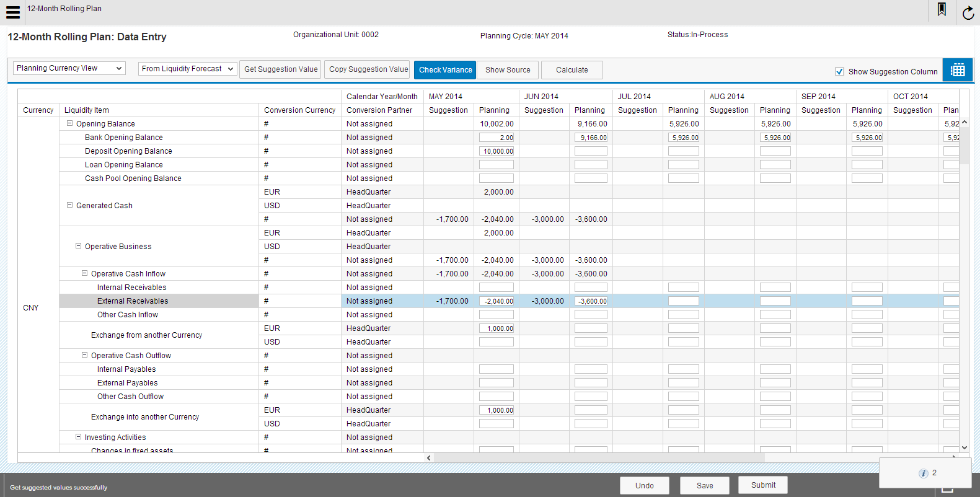
Task: Click the horizontal scrollbar left arrow
Action: (429, 457)
